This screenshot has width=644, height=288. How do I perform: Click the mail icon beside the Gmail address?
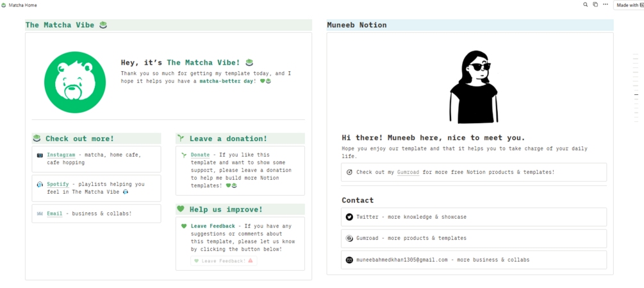[349, 260]
